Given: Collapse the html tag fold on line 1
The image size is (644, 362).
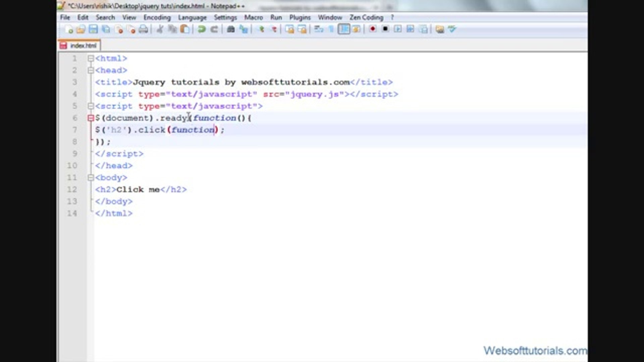Looking at the screenshot, I should pyautogui.click(x=91, y=59).
